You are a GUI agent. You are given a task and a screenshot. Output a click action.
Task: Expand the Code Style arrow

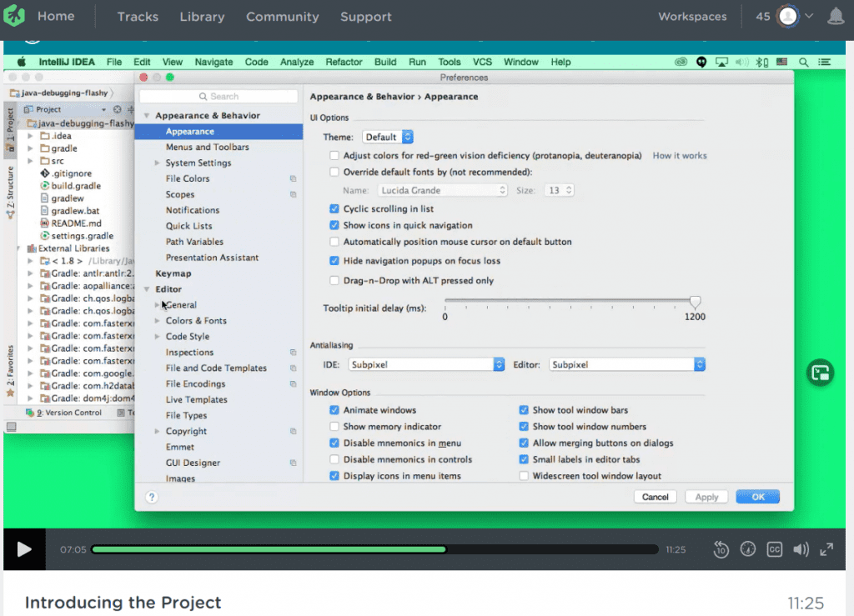click(157, 336)
